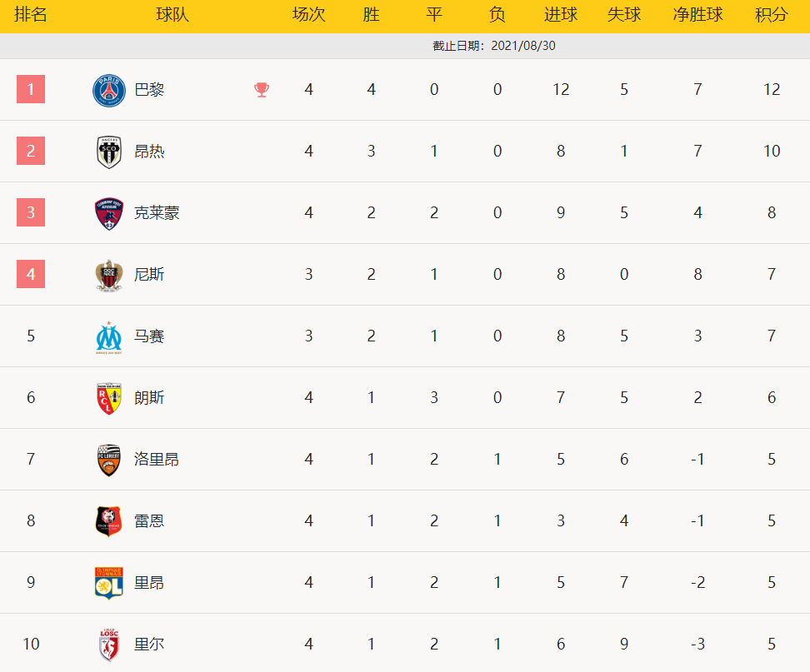Click the Clermont Foot club crest

[108, 213]
